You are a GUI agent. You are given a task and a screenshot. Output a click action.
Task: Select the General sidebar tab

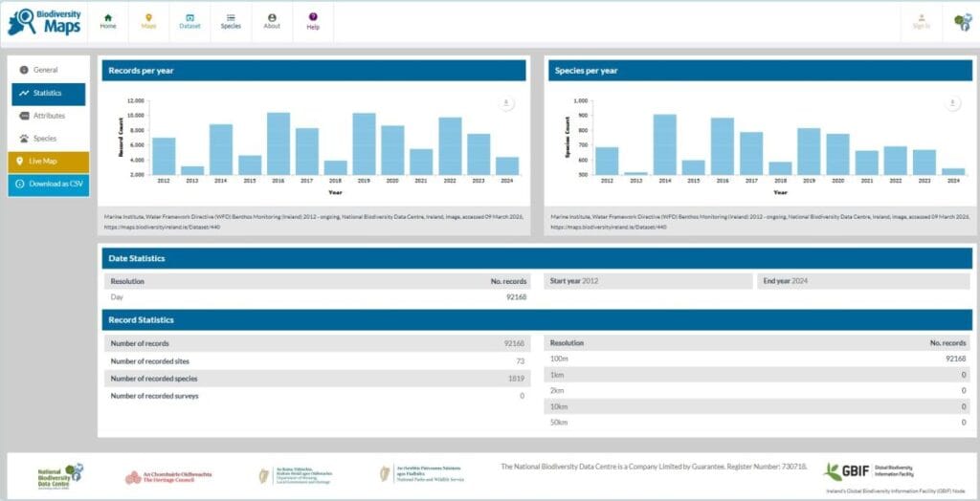[x=49, y=70]
